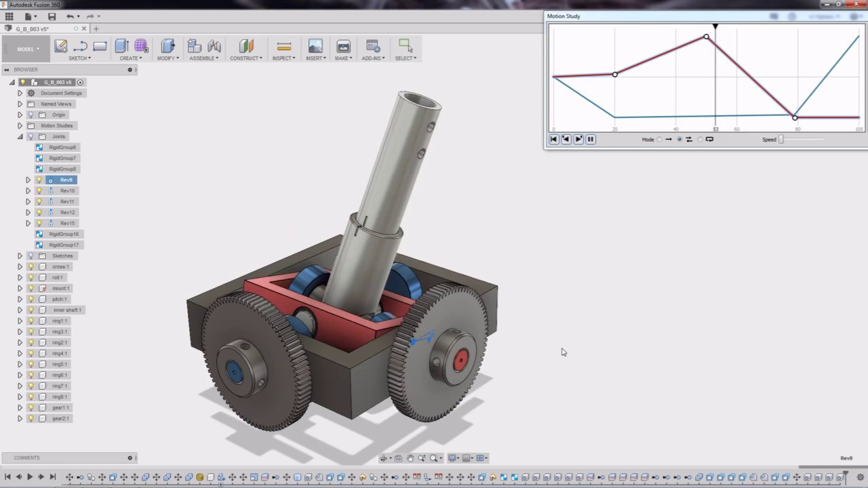Image resolution: width=868 pixels, height=488 pixels.
Task: Rewind Motion Study to start
Action: (553, 139)
